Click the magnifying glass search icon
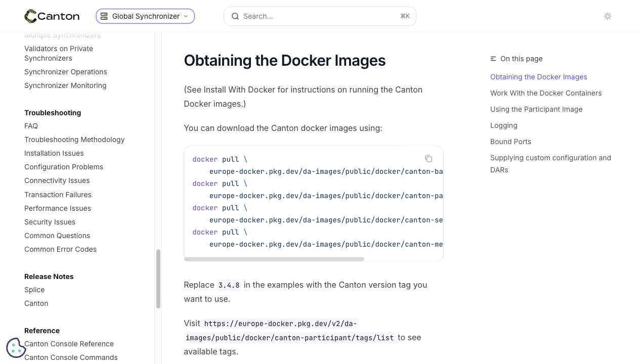This screenshot has height=364, width=640. point(235,16)
